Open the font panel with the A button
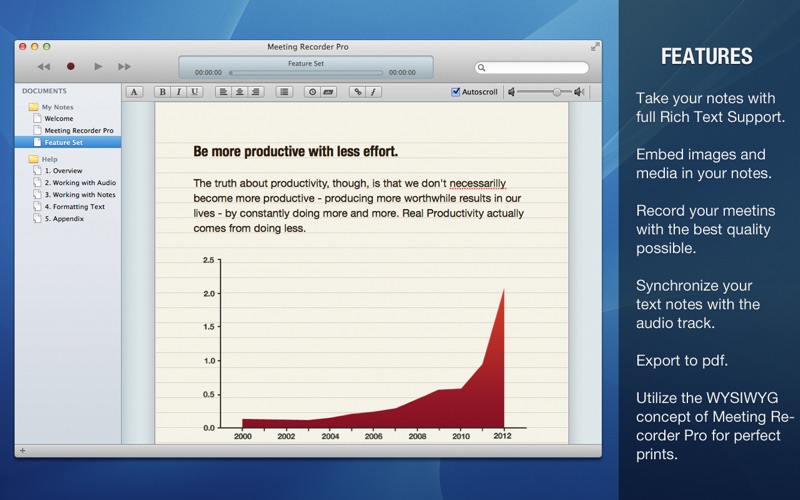800x500 pixels. click(134, 92)
